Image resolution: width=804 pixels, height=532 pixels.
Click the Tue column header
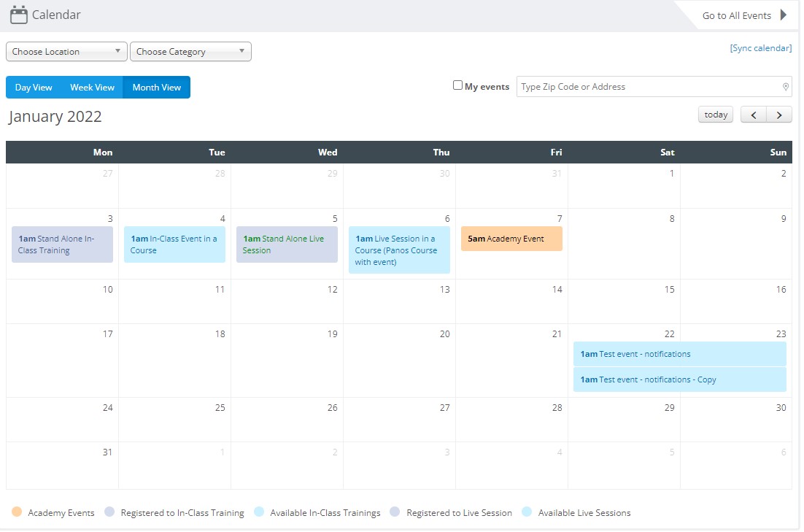tap(217, 153)
